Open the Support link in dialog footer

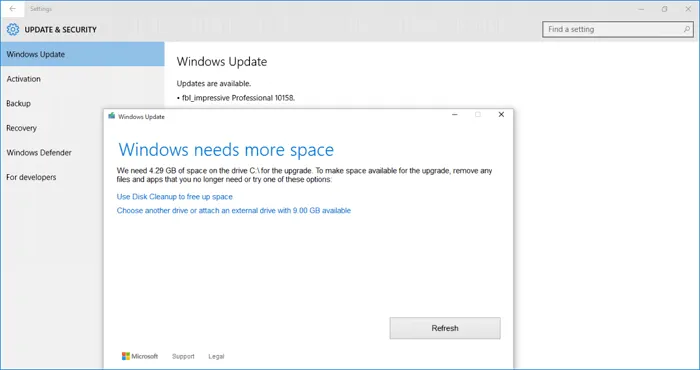coord(183,356)
